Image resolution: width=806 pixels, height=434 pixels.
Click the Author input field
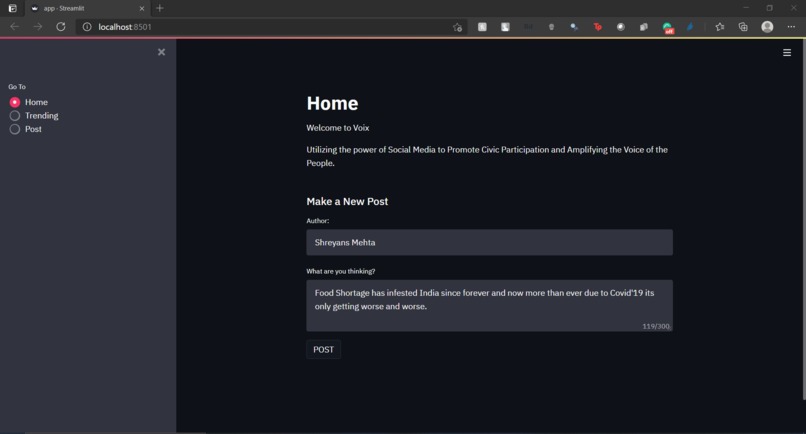(489, 242)
